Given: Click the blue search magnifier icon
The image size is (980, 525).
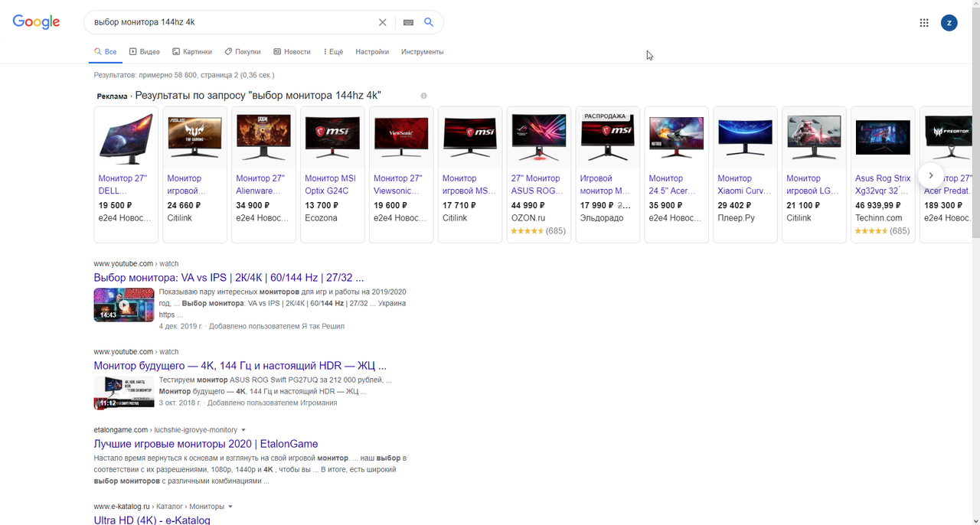Looking at the screenshot, I should click(429, 22).
